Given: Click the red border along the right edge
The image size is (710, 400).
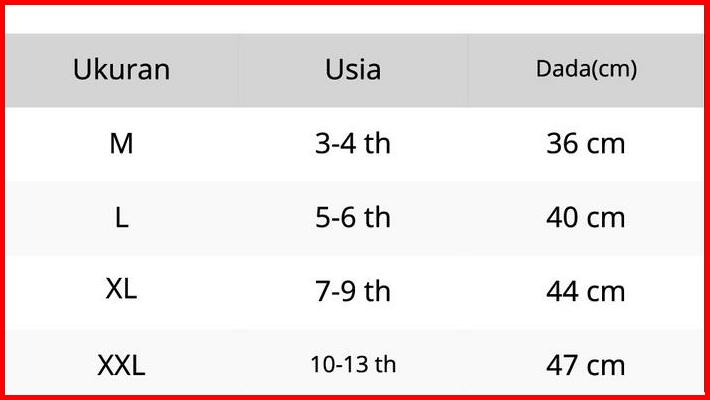Looking at the screenshot, I should pyautogui.click(x=707, y=200).
